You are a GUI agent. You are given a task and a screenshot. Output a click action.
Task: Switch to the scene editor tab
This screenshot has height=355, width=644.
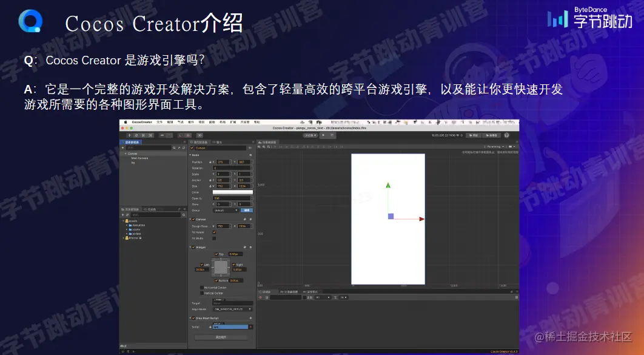click(x=267, y=142)
